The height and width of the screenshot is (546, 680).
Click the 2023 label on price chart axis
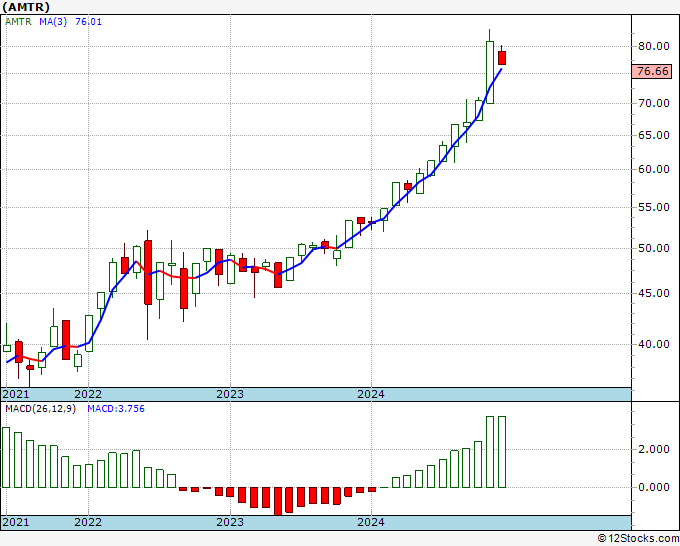point(230,394)
